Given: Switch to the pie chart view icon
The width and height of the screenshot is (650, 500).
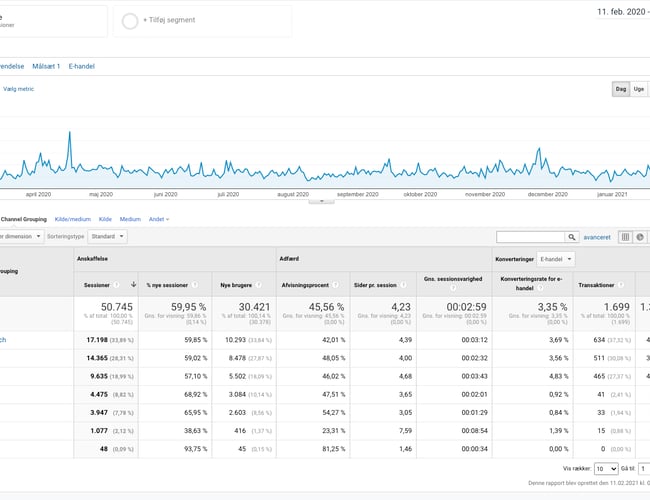Looking at the screenshot, I should pyautogui.click(x=640, y=237).
